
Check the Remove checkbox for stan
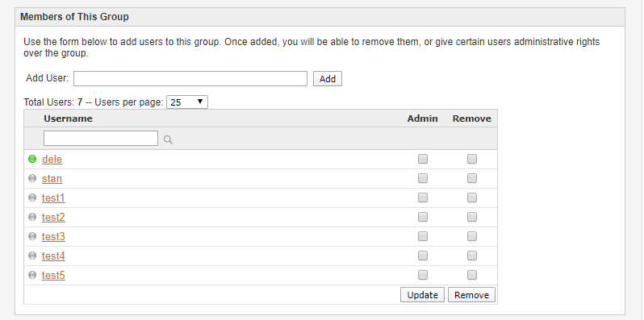click(472, 178)
